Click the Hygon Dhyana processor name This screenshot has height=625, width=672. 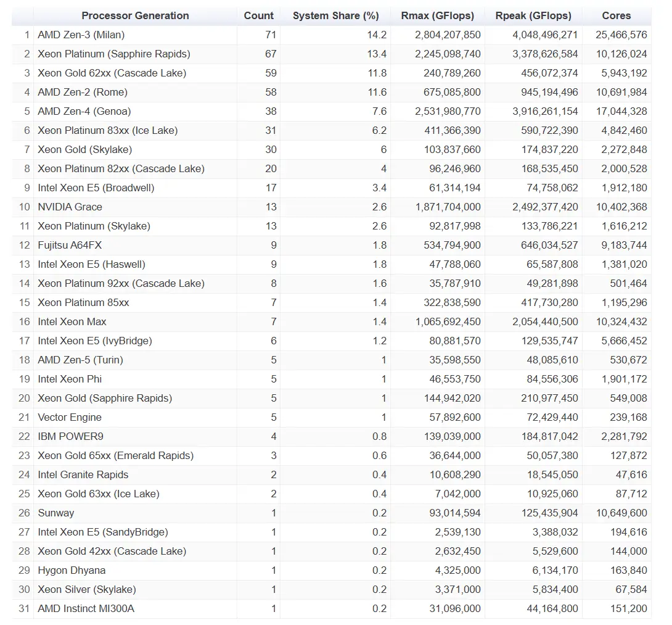(x=72, y=571)
